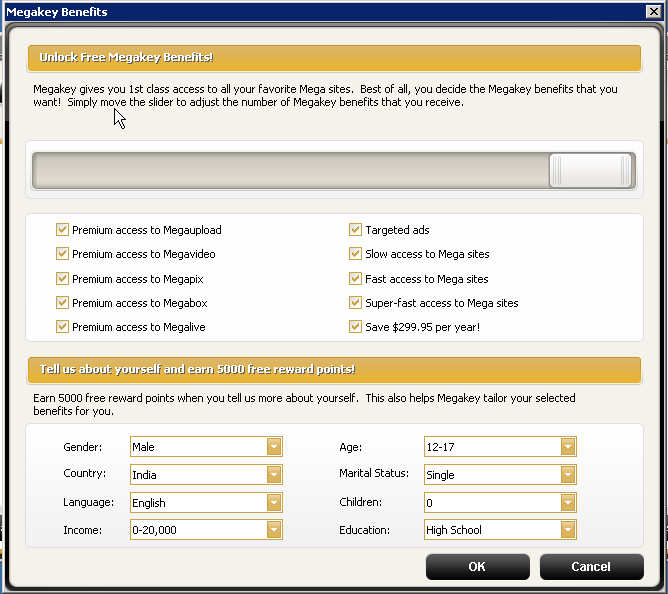Toggle Slow access to Mega sites
668x594 pixels.
pyautogui.click(x=355, y=254)
